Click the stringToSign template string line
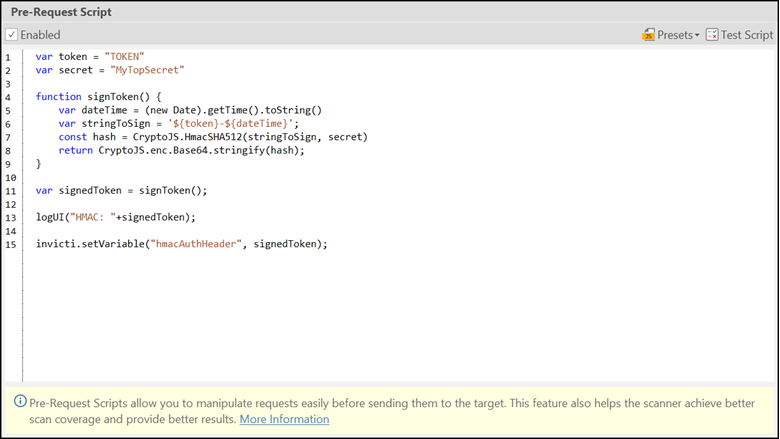 coord(179,124)
